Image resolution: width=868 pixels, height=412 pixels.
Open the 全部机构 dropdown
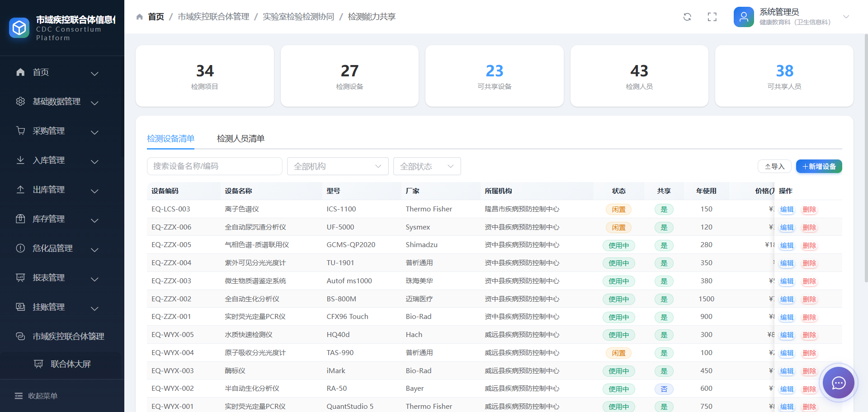[338, 166]
